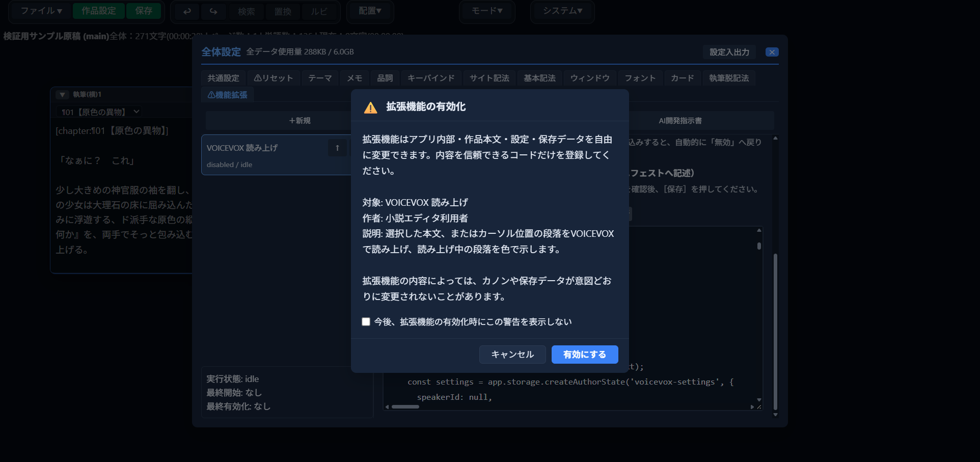Confirm with the 有効にする button
The height and width of the screenshot is (462, 980).
pos(585,355)
